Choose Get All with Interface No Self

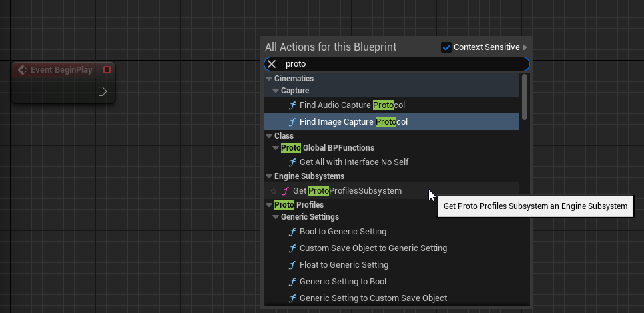354,162
